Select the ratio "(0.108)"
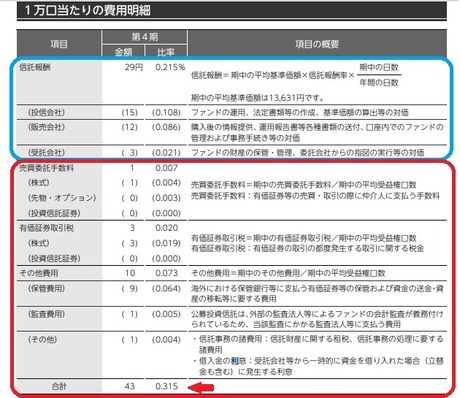The image size is (460, 398). pyautogui.click(x=166, y=113)
